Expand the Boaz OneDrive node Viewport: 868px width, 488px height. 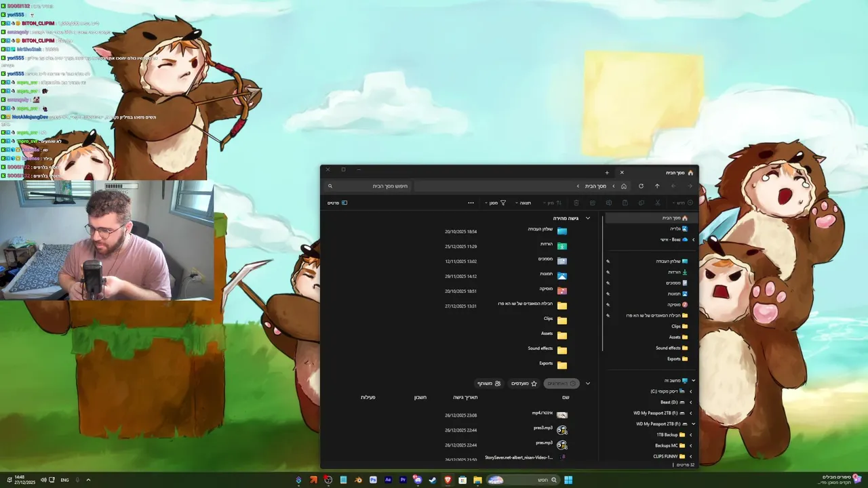point(693,239)
